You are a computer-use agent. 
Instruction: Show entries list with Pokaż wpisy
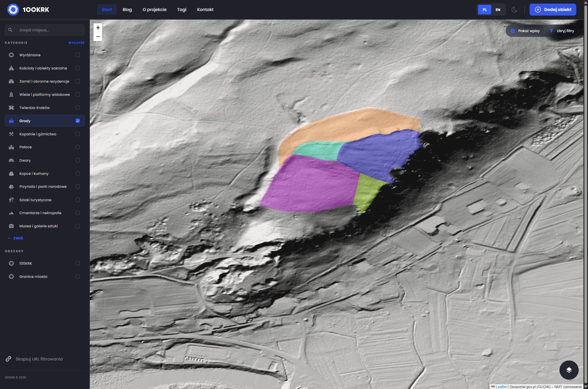coord(525,31)
